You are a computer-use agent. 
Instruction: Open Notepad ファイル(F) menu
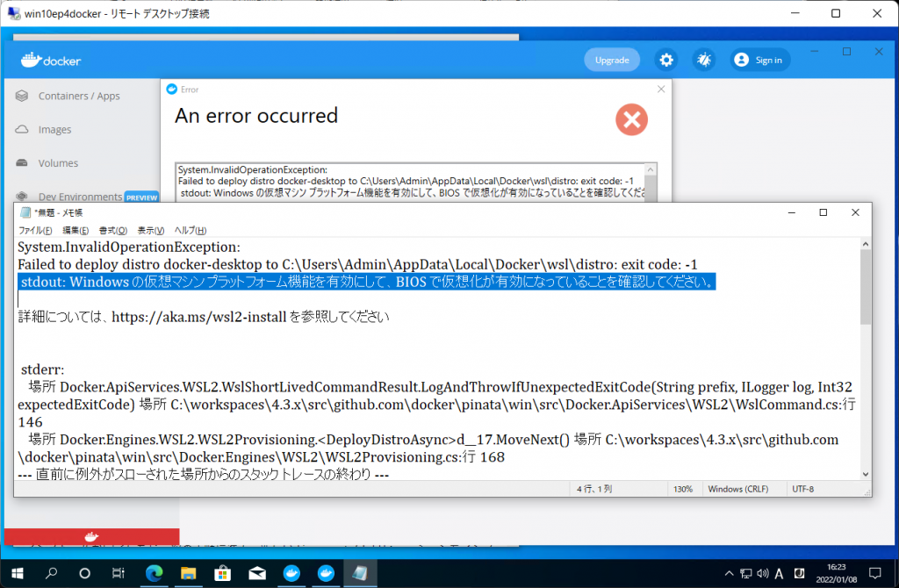point(35,231)
